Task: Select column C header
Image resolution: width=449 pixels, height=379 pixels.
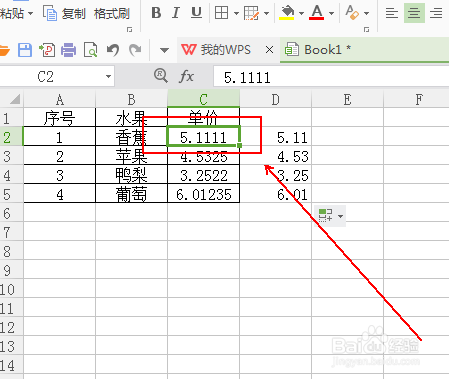Action: pyautogui.click(x=203, y=99)
